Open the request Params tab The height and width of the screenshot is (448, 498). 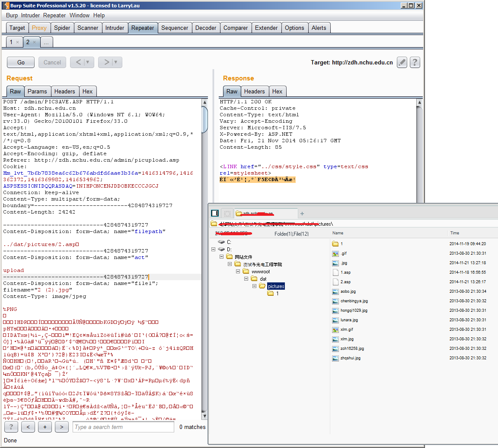coord(37,92)
